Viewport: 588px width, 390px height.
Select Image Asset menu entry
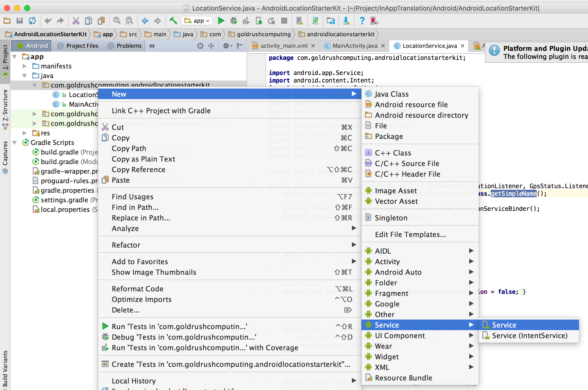[420, 191]
